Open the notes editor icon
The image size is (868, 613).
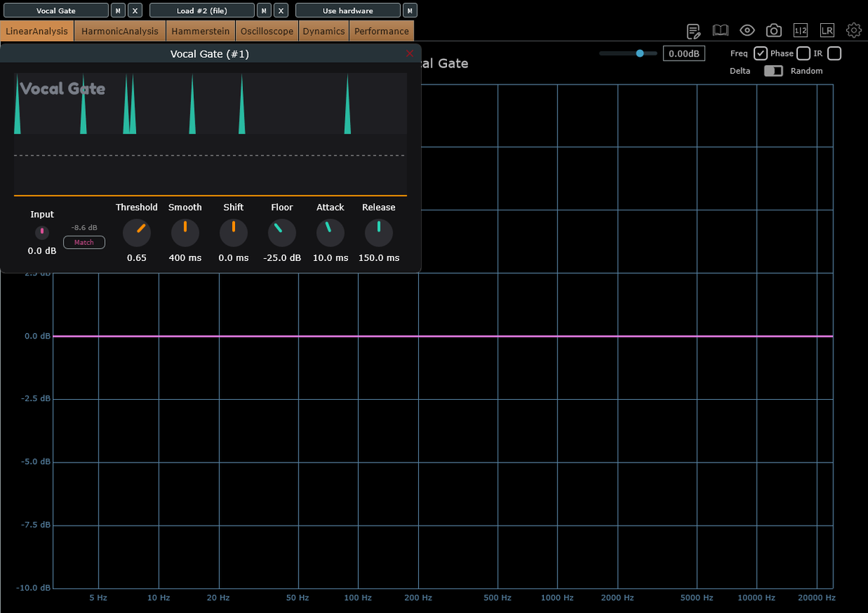coord(694,30)
